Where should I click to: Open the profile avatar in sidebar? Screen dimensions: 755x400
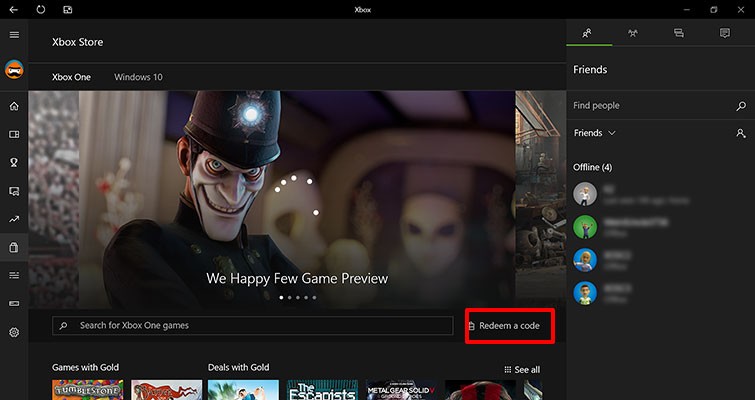click(x=14, y=70)
